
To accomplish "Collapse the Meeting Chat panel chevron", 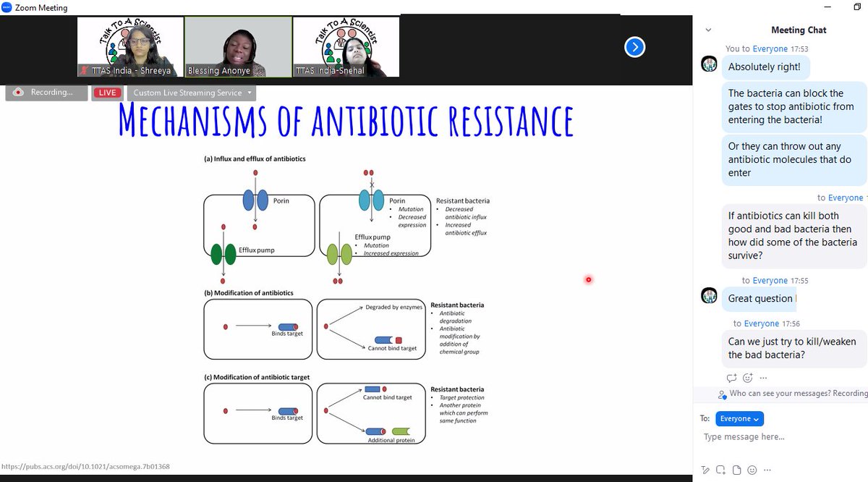I will click(708, 30).
